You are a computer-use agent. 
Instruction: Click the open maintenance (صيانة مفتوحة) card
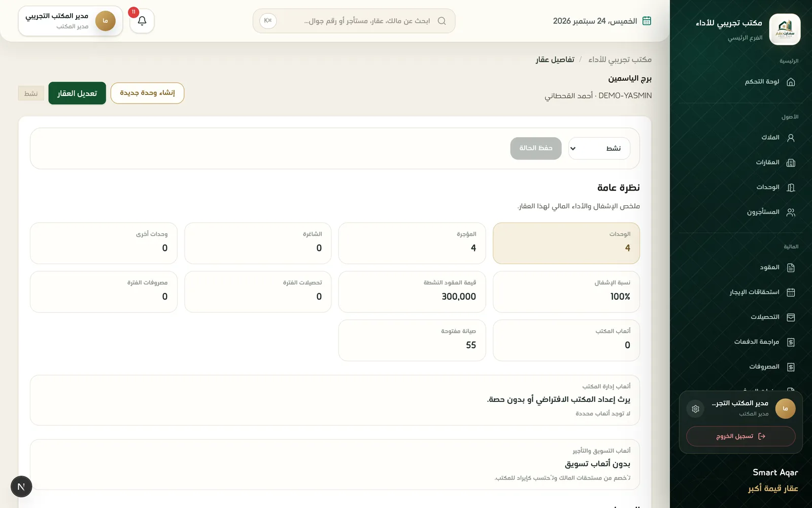coord(412,340)
